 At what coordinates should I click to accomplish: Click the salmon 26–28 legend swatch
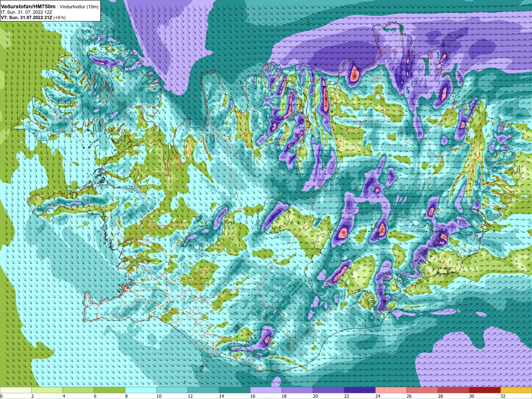click(x=422, y=390)
